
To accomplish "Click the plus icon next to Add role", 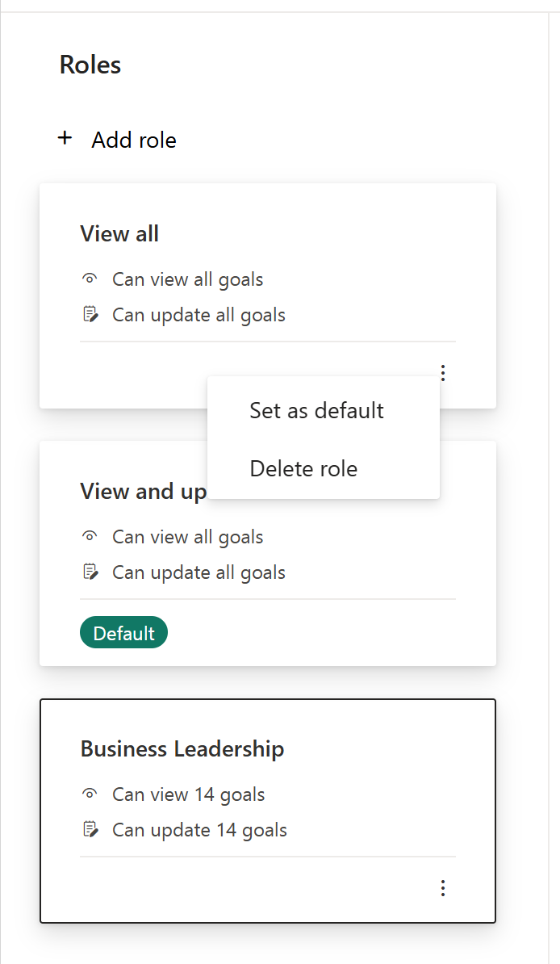I will click(x=65, y=138).
